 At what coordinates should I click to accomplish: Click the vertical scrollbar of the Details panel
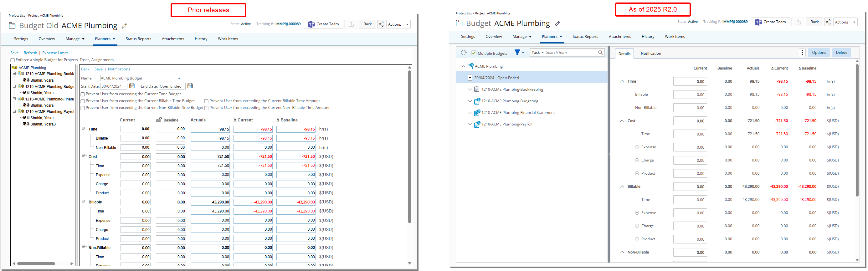coord(857,130)
